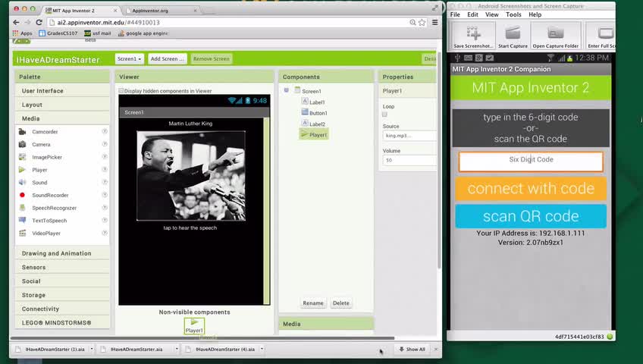Screen dimensions: 643x364
Task: Click the Player1 non-visible component icon
Action: click(x=194, y=326)
